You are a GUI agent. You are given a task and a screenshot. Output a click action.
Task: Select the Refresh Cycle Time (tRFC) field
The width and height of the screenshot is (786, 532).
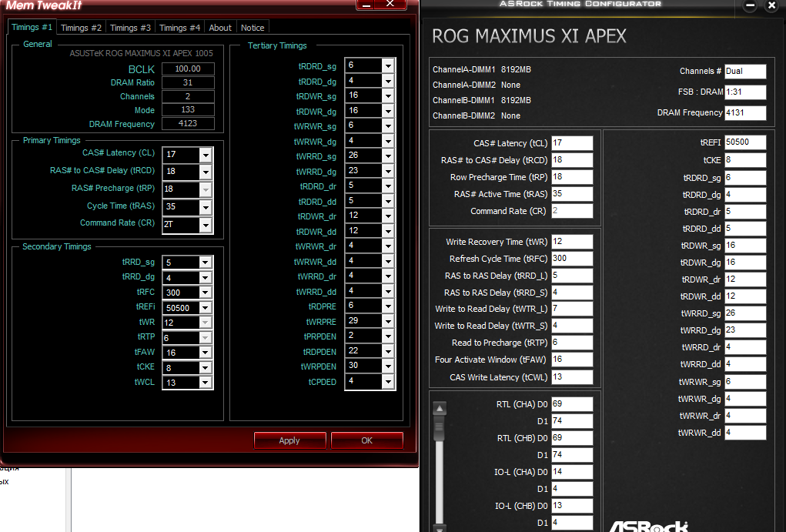pos(572,259)
